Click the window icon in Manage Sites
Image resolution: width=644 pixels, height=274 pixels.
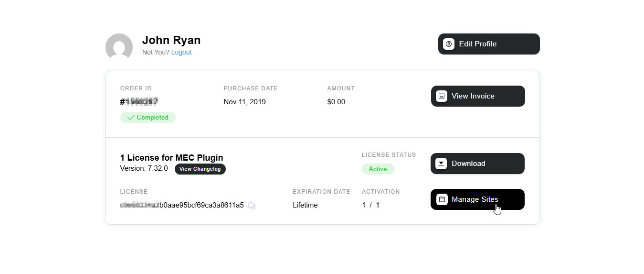pos(442,199)
